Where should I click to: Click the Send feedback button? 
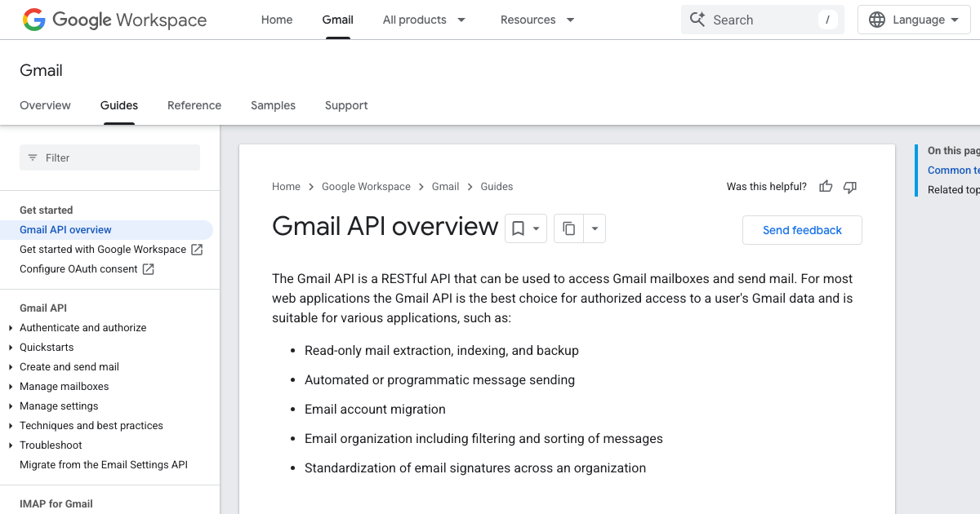tap(801, 230)
